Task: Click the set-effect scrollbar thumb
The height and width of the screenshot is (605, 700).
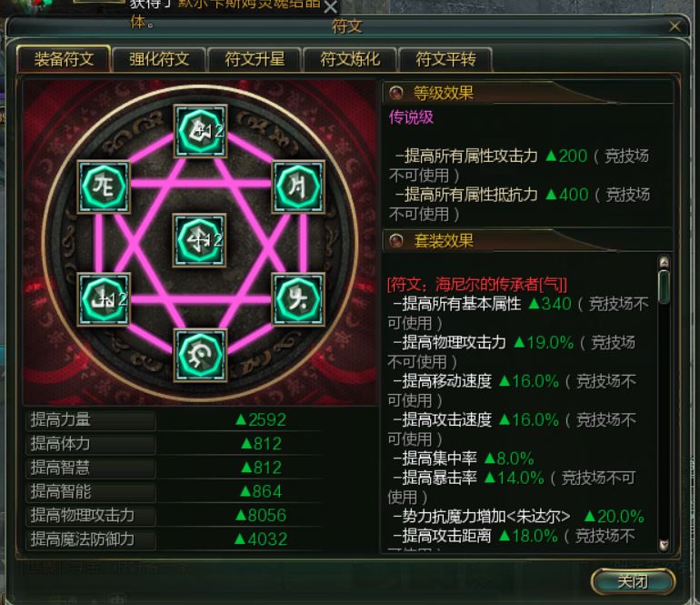Action: [664, 287]
